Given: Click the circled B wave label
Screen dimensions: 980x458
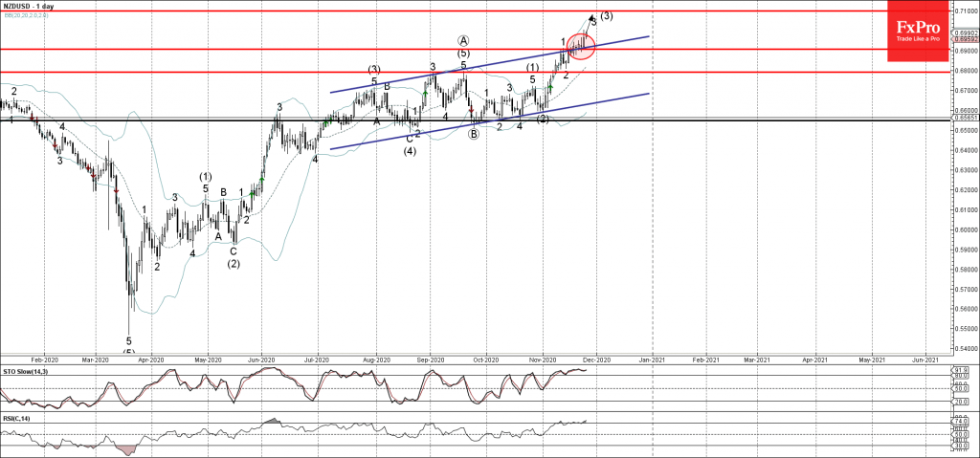Looking at the screenshot, I should coord(473,134).
